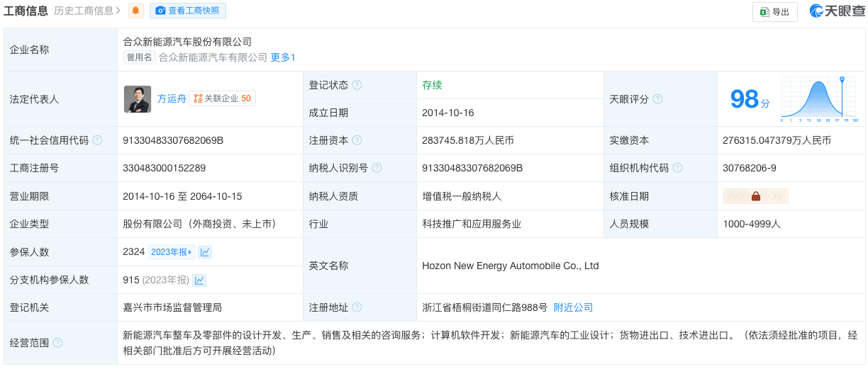Click help icon next to 注册地址
The height and width of the screenshot is (369, 868).
click(x=357, y=307)
